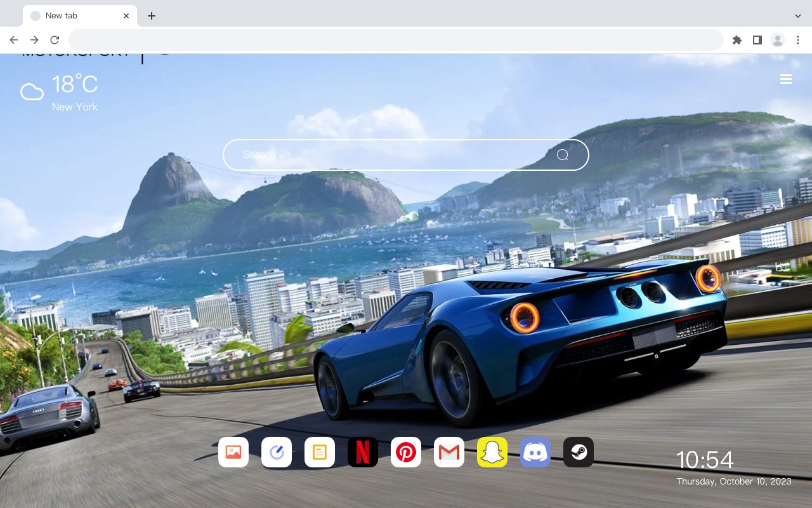Screen dimensions: 812x508
Task: Open the yellow notes shortcut icon
Action: point(320,452)
